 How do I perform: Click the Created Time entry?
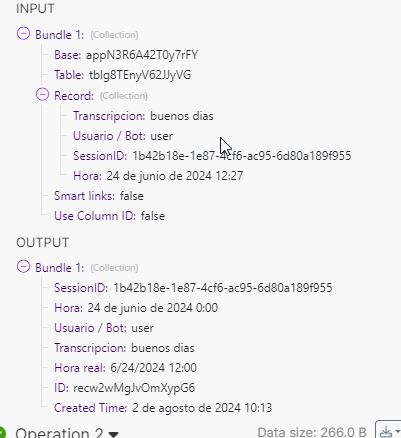pos(163,408)
